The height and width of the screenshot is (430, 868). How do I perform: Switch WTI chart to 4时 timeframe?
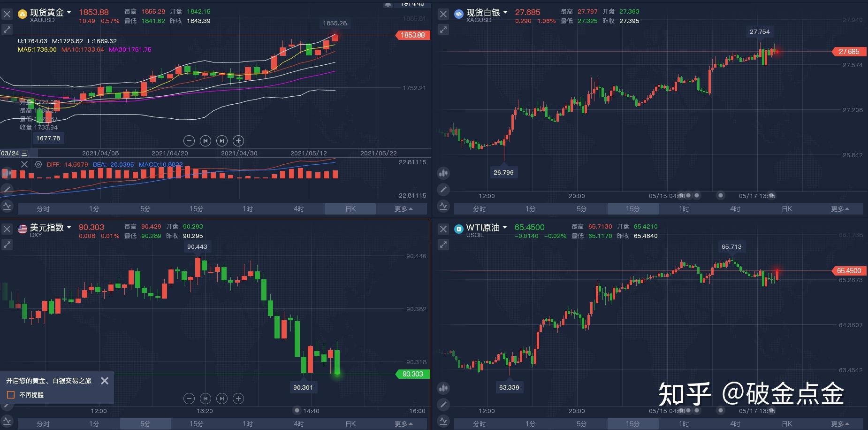(x=735, y=424)
